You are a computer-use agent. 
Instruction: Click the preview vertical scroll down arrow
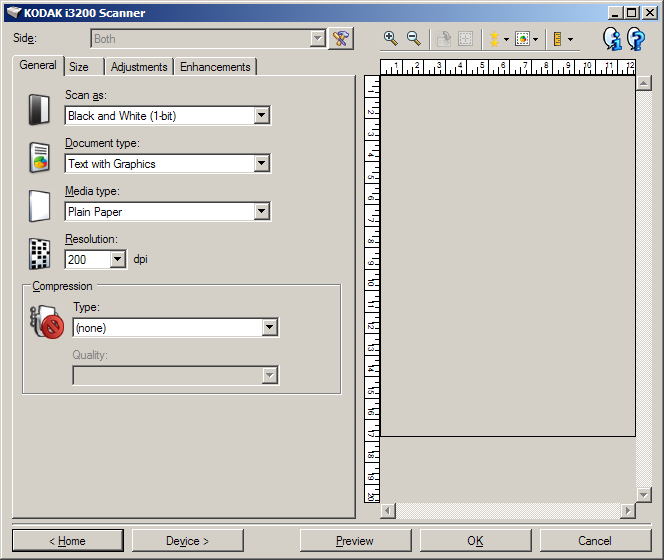click(x=644, y=494)
